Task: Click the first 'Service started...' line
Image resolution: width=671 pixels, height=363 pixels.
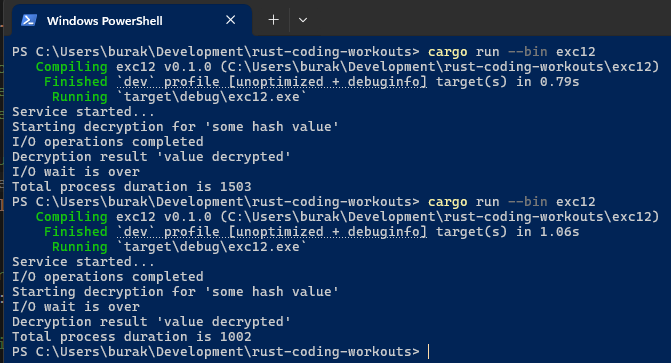Action: point(83,112)
